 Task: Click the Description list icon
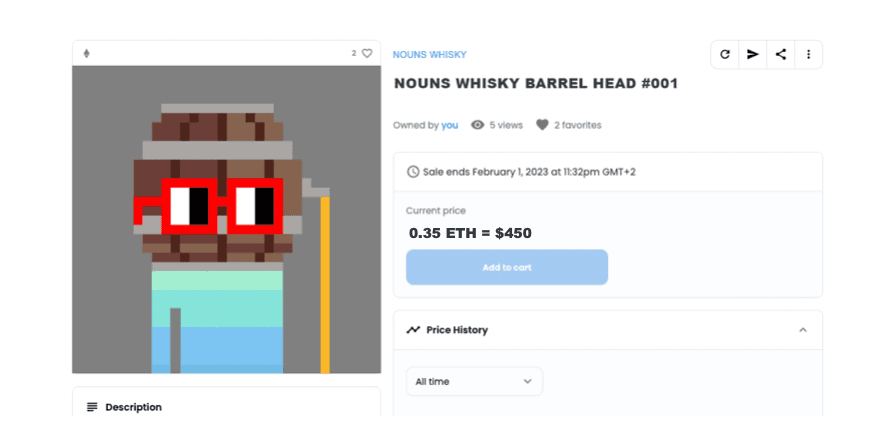92,407
